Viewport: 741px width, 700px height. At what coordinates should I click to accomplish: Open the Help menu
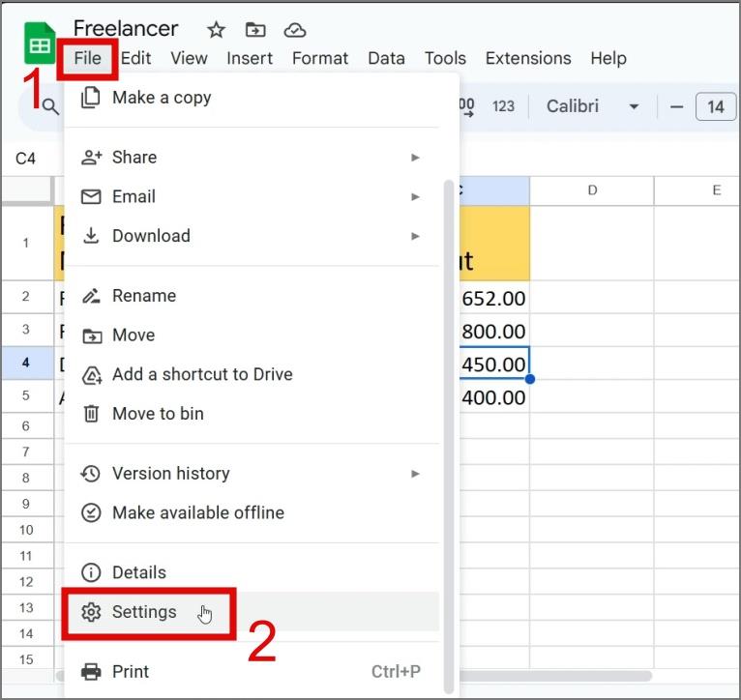[608, 59]
